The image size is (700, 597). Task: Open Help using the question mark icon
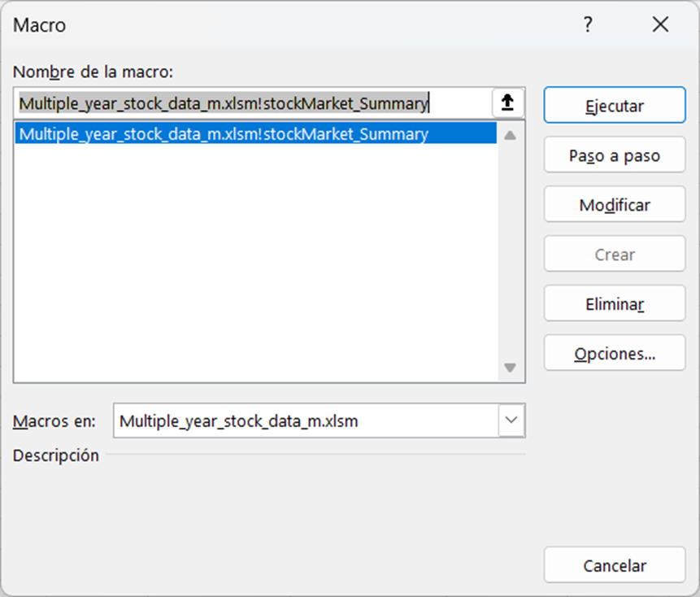587,24
